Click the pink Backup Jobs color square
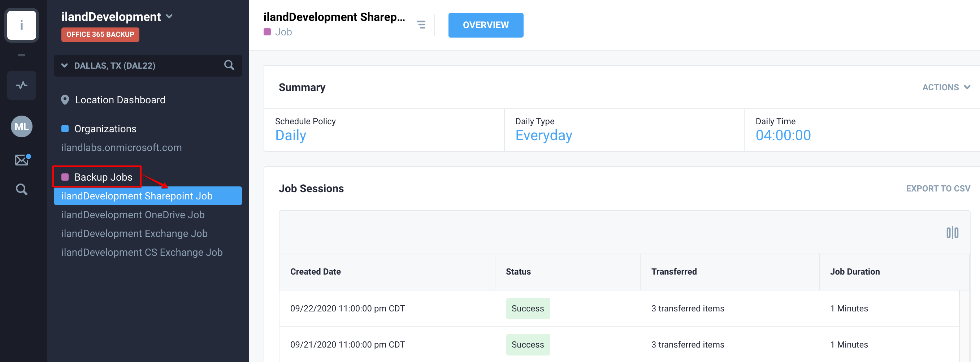Image resolution: width=980 pixels, height=362 pixels. 65,177
